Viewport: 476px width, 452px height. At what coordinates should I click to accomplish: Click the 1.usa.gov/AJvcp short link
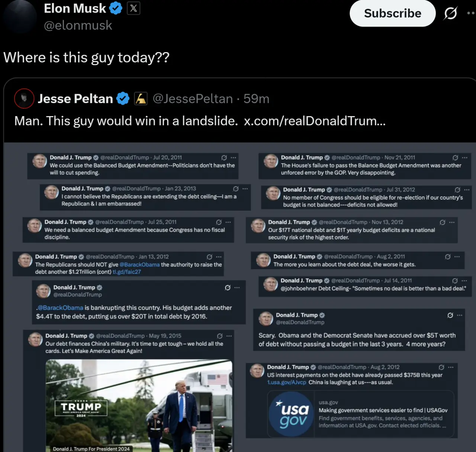coord(286,382)
